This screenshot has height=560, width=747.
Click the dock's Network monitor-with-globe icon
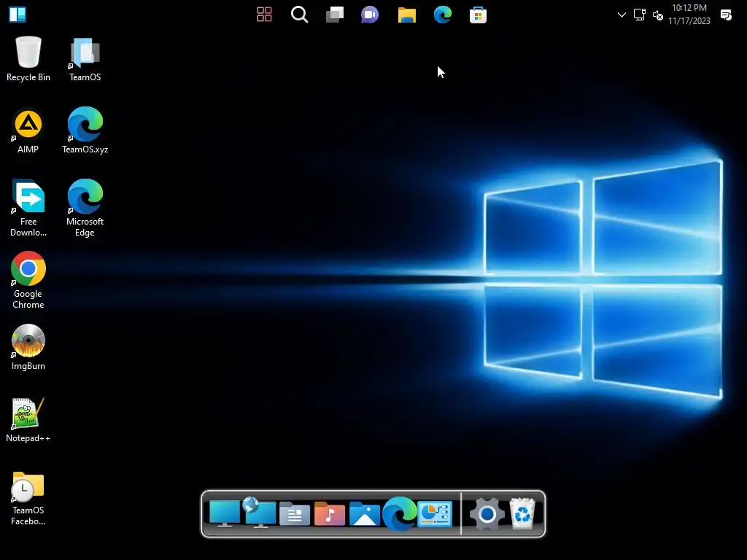[x=259, y=513]
